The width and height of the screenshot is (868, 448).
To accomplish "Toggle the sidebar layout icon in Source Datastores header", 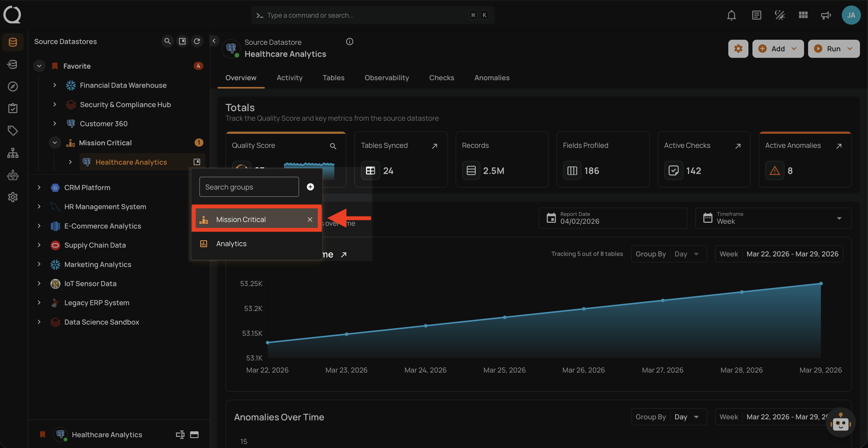I will click(182, 41).
